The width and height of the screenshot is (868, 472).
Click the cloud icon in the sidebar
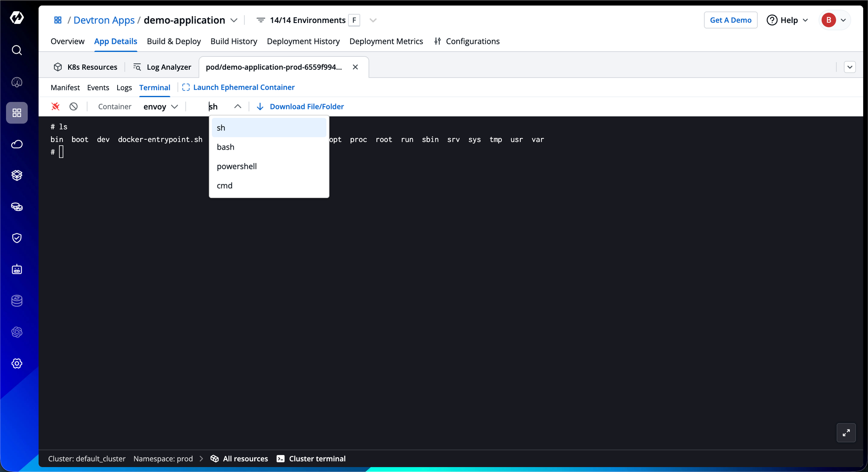(x=17, y=144)
